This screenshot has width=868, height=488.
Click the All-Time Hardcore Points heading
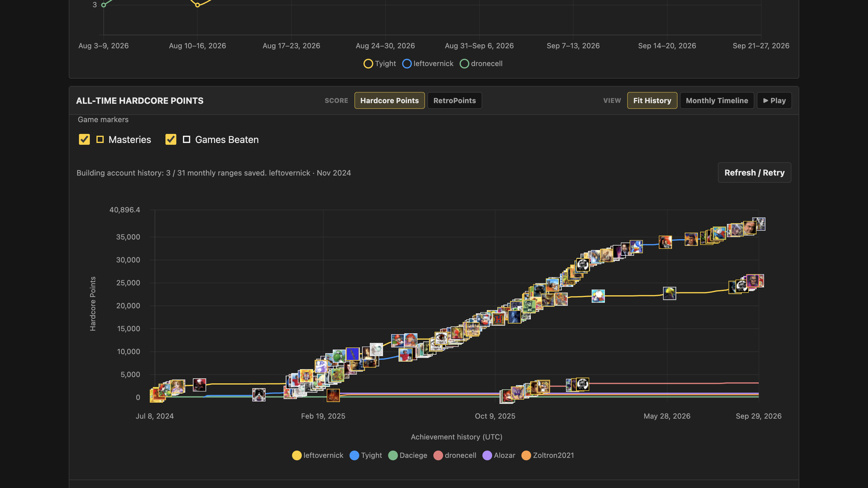click(x=140, y=100)
